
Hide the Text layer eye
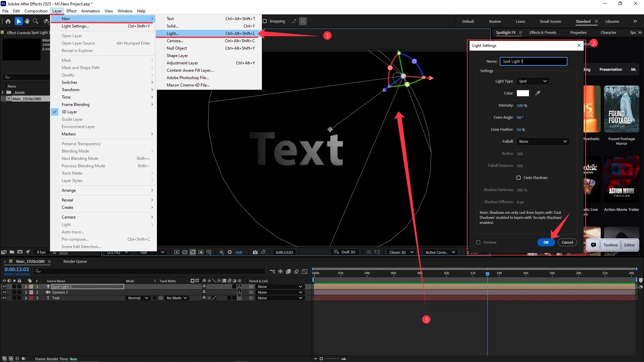coord(4,298)
